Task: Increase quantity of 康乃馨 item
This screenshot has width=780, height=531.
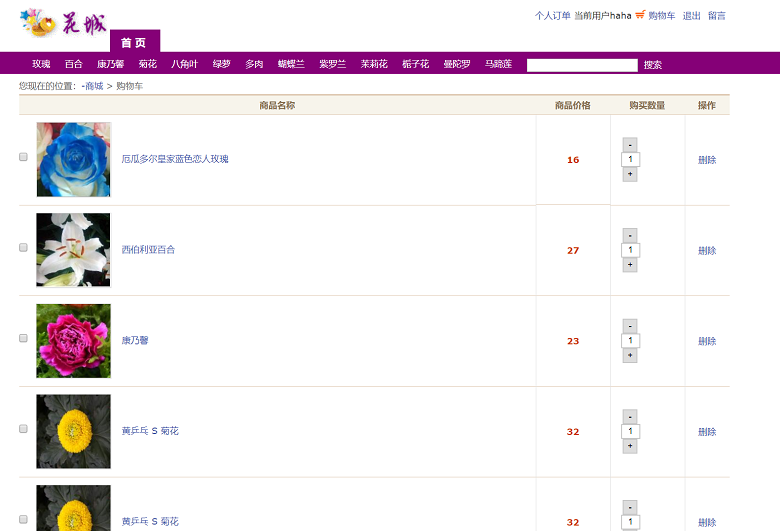Action: pos(630,355)
